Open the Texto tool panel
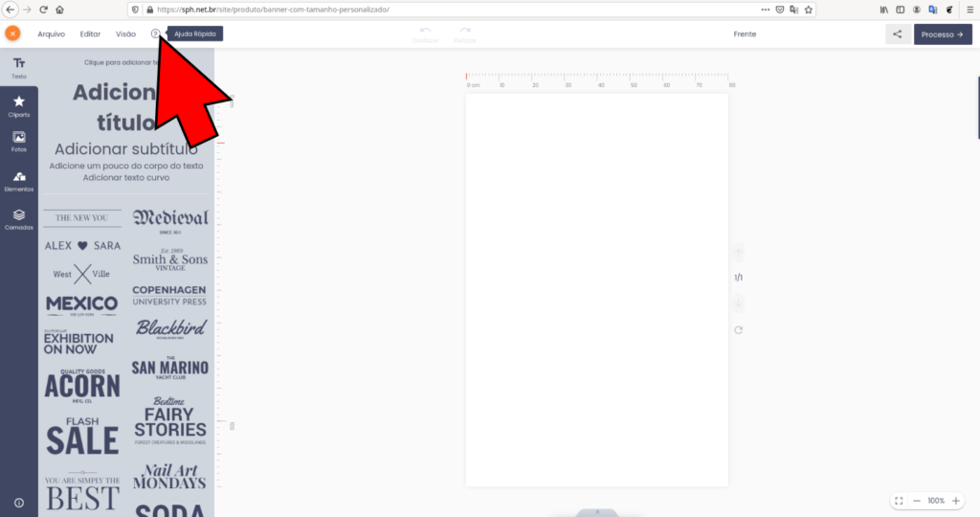Viewport: 980px width, 517px height. coord(19,67)
